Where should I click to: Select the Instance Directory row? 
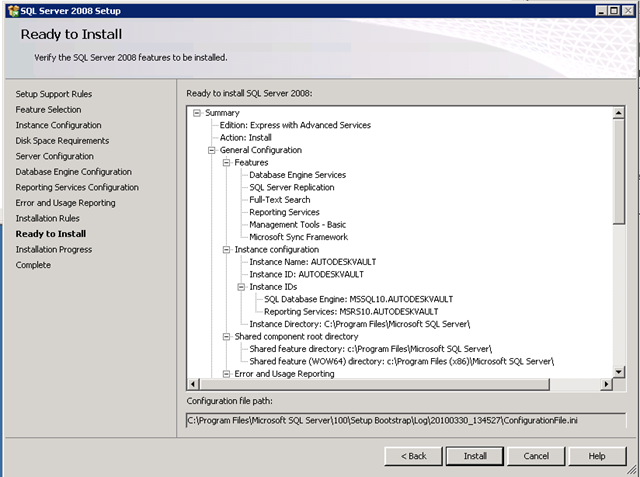[x=360, y=324]
